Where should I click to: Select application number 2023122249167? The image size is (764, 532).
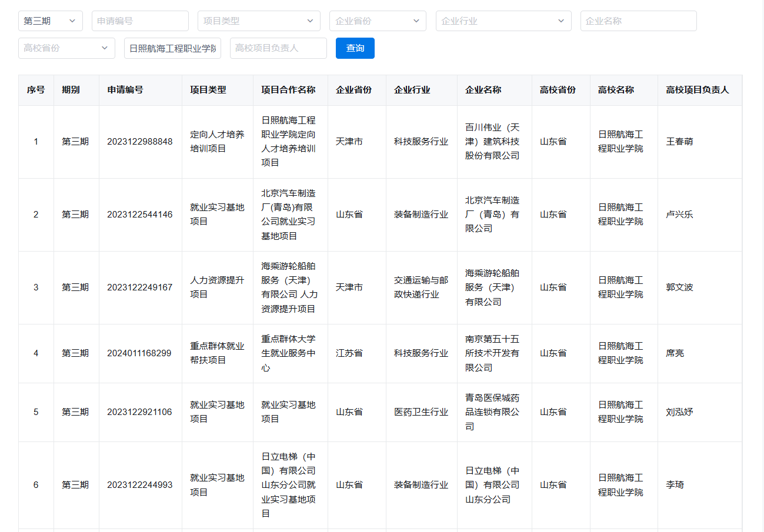pos(140,287)
